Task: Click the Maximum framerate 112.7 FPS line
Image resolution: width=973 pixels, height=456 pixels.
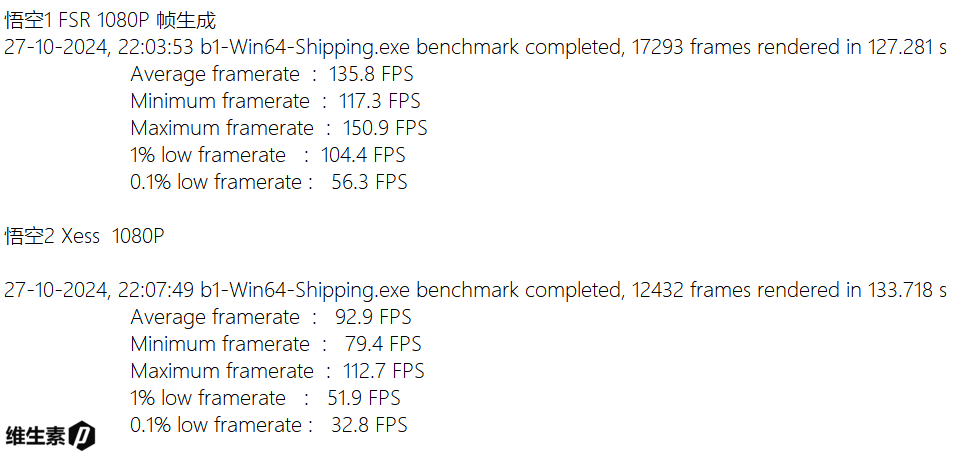Action: (x=277, y=371)
